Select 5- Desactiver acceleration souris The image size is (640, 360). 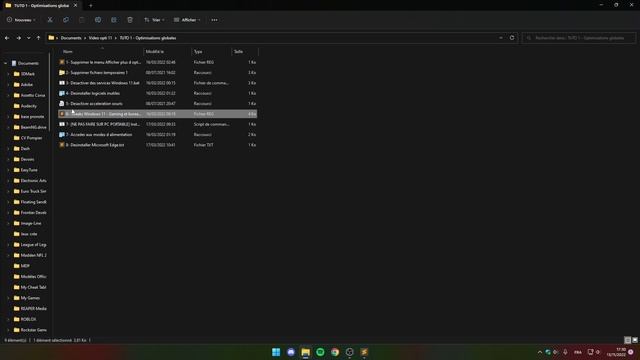click(158, 104)
